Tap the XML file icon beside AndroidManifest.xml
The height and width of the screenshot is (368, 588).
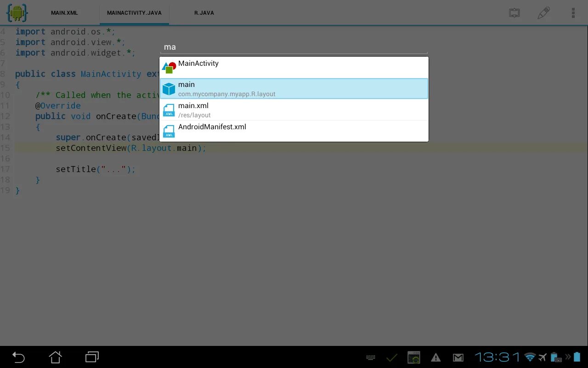pyautogui.click(x=169, y=131)
